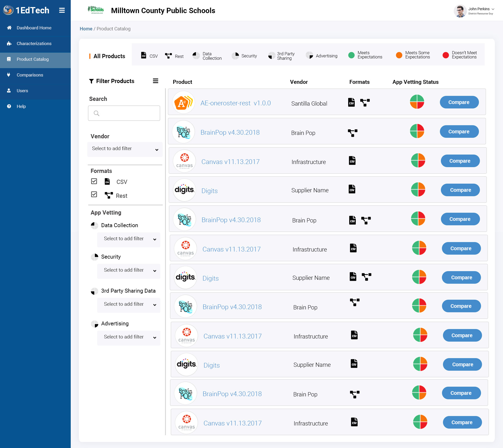Screen dimensions: 503x448
Task: Click the 1EdTech globe logo
Action: click(x=8, y=10)
